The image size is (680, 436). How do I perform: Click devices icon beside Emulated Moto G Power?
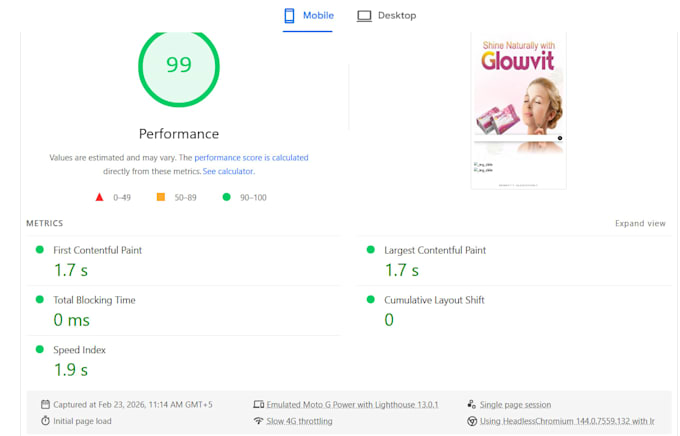click(x=258, y=404)
